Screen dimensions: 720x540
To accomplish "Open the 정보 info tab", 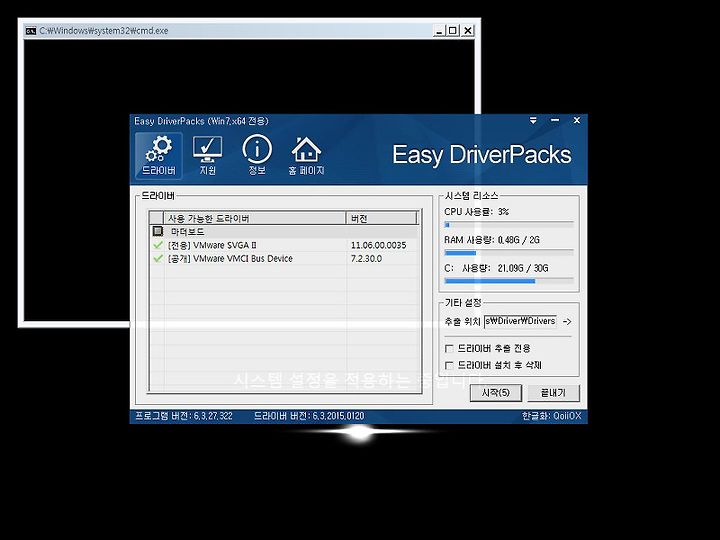I will [257, 156].
